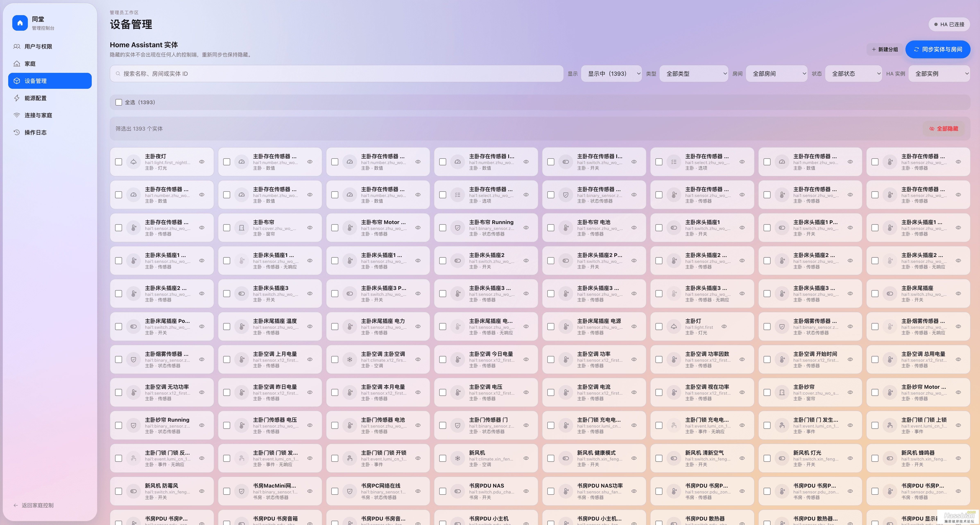Click the 新建分组 button
Viewport: 980px width, 525px height.
click(885, 50)
